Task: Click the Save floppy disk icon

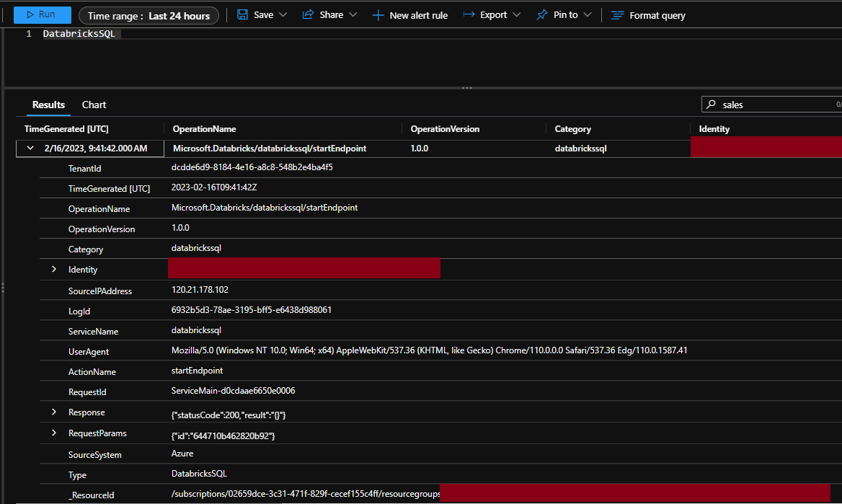Action: [x=243, y=14]
